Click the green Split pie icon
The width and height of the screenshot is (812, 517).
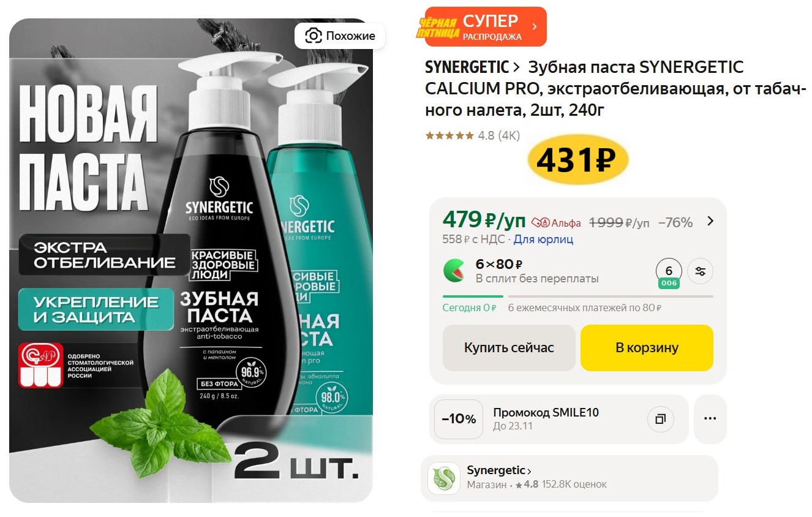454,271
